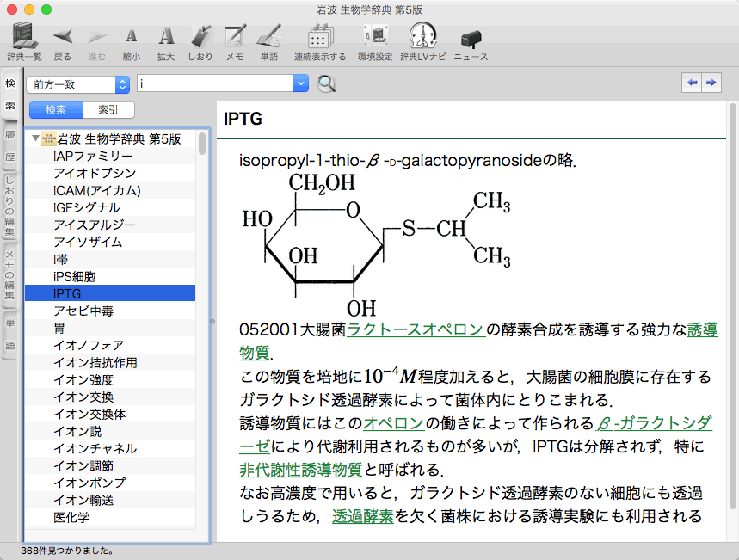Select the しおりの編集 side tab

point(10,207)
